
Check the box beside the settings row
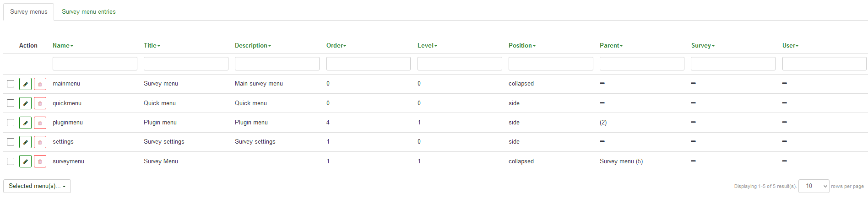pos(11,142)
